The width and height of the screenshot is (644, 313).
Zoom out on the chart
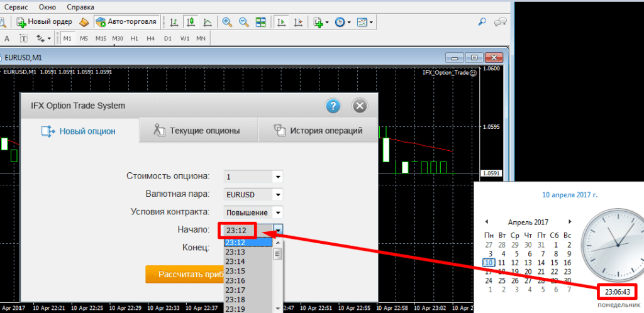243,22
